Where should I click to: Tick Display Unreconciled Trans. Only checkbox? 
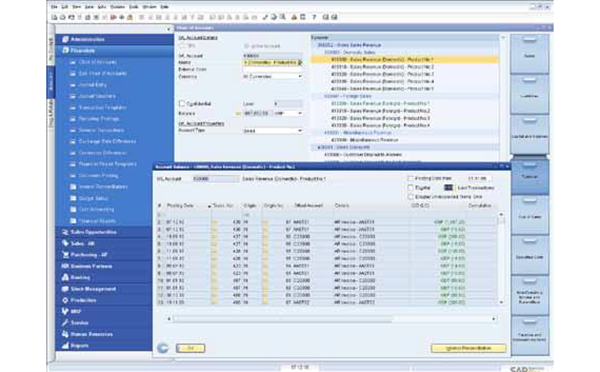(x=411, y=197)
